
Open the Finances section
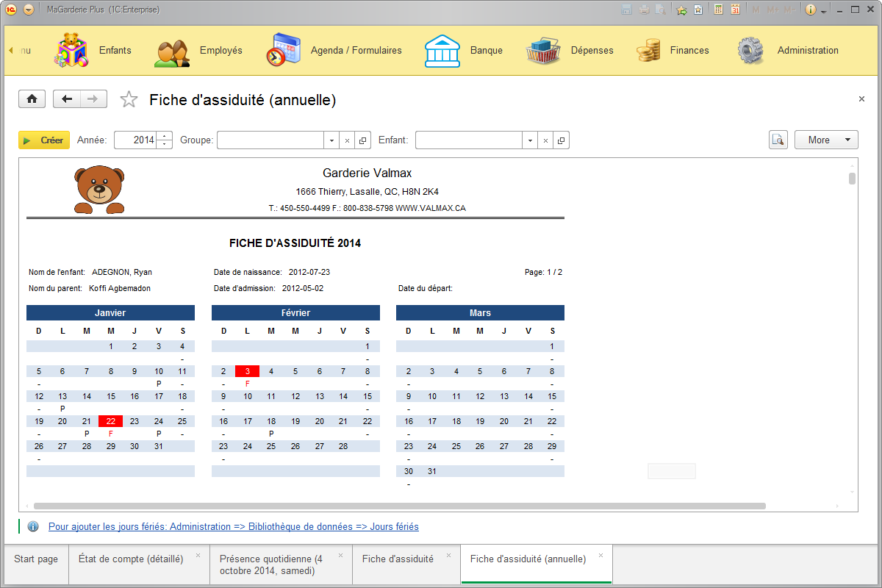point(689,50)
